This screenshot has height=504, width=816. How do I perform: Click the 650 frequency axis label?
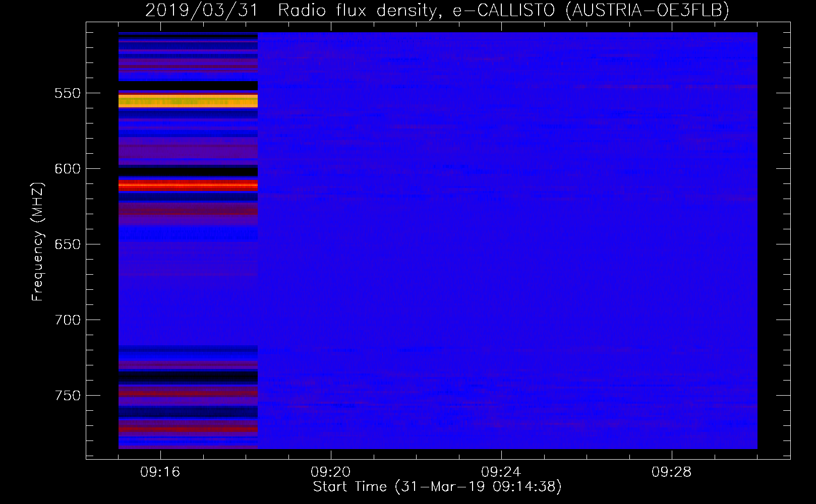tap(68, 244)
